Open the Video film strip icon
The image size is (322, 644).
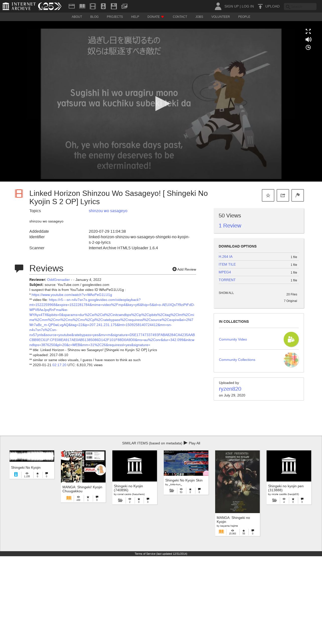pos(93,6)
